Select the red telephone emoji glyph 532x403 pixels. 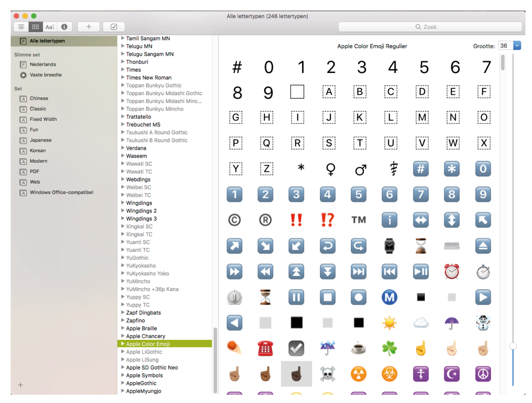265,349
